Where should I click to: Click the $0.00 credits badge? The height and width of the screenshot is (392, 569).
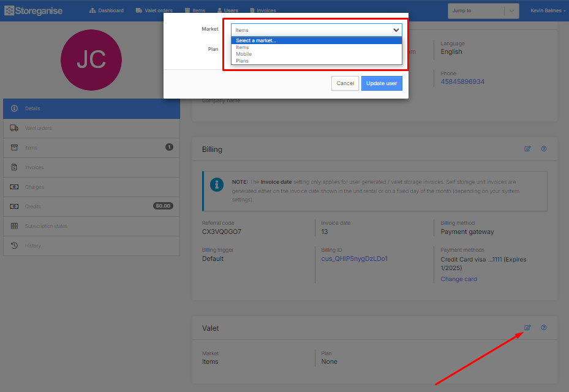tap(163, 206)
